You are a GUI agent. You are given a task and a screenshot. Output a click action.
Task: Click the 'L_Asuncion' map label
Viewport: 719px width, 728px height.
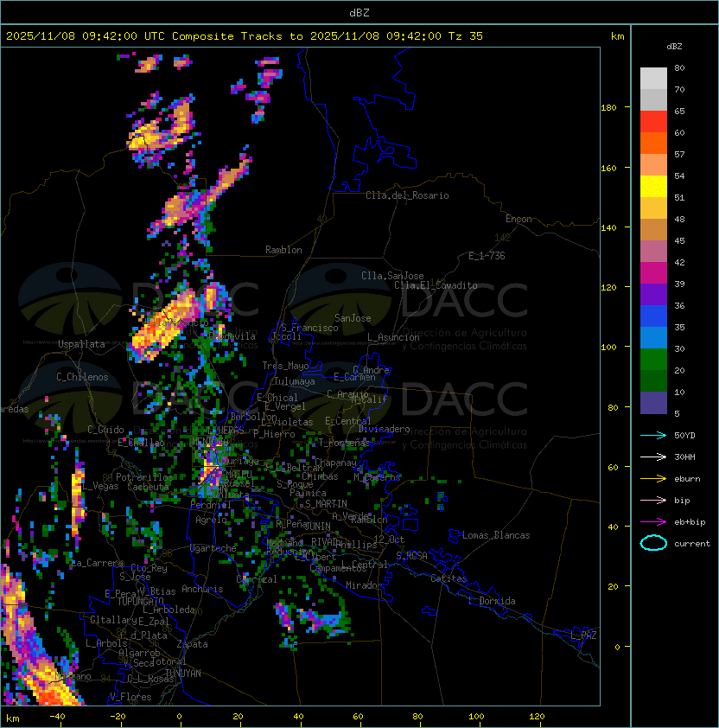pos(393,337)
